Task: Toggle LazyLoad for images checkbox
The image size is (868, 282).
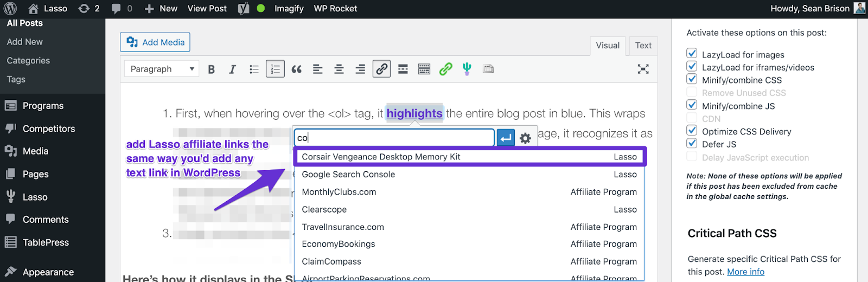Action: coord(692,53)
